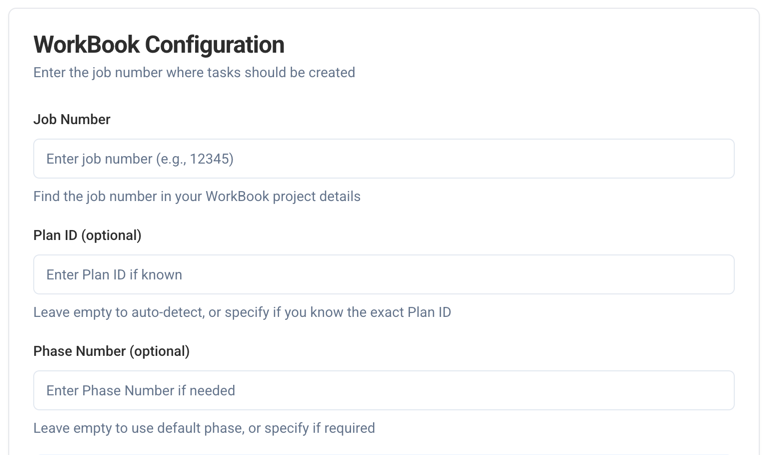Click "WorkBook project details" in the job number hint
The width and height of the screenshot is (769, 455).
(283, 196)
